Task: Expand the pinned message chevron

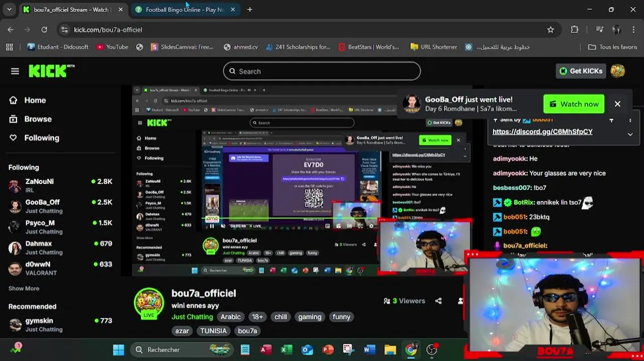Action: pyautogui.click(x=630, y=134)
